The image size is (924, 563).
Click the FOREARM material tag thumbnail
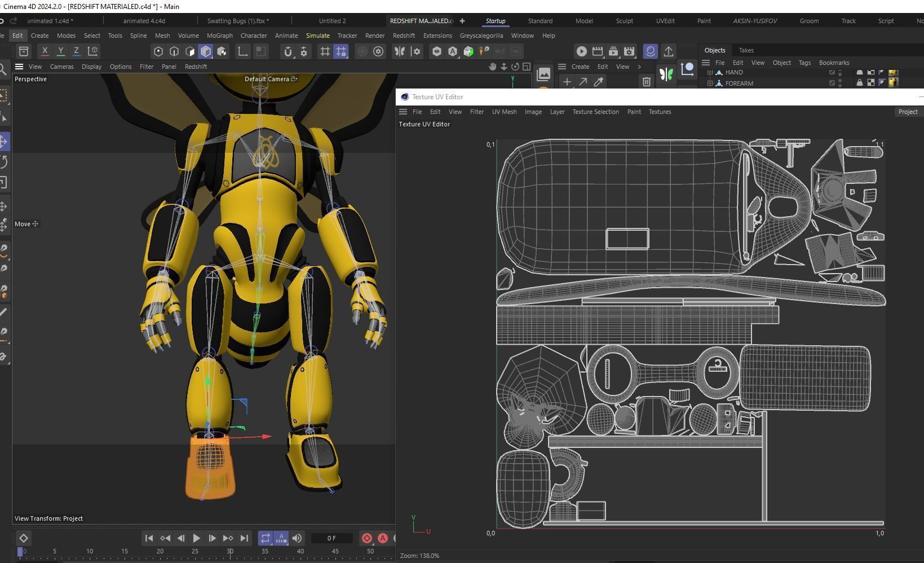click(x=893, y=83)
